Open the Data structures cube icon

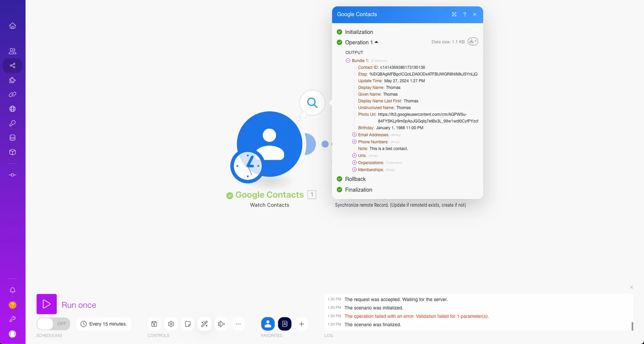[x=12, y=152]
